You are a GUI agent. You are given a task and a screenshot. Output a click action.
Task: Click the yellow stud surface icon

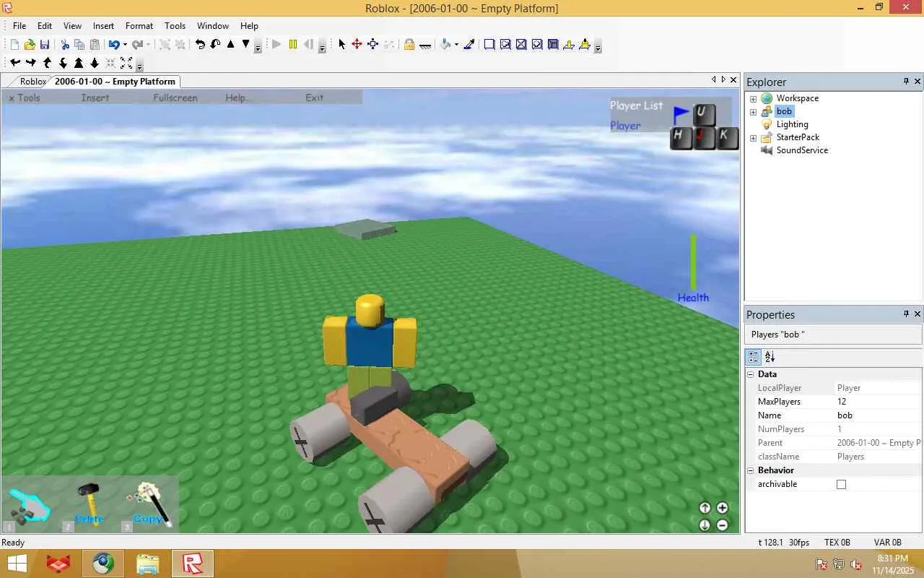[569, 45]
